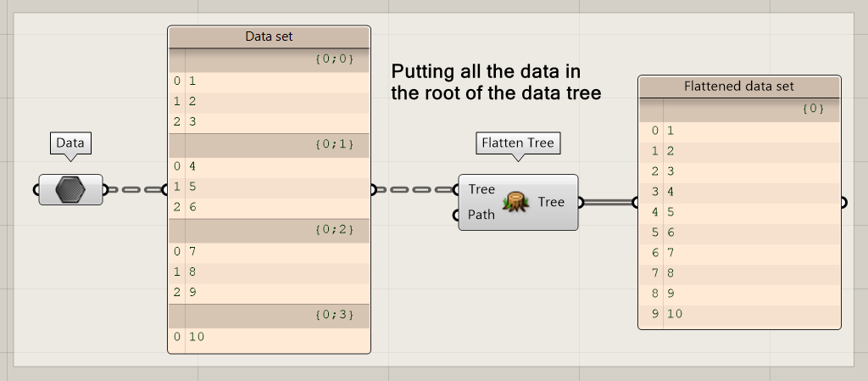868x381 pixels.
Task: Click the {0;3} branch header
Action: [269, 316]
